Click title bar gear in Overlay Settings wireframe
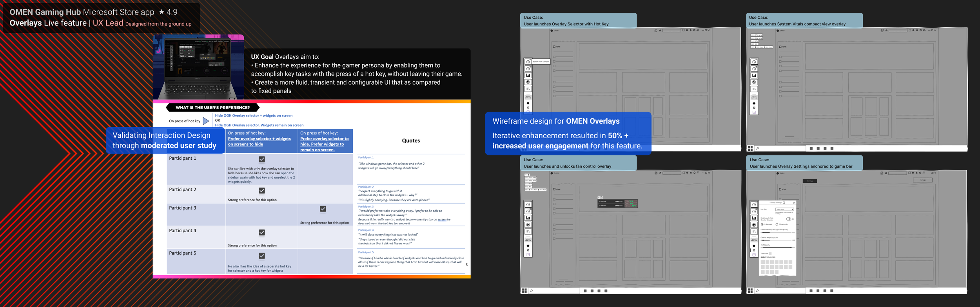Image resolution: width=980 pixels, height=307 pixels. 920,173
